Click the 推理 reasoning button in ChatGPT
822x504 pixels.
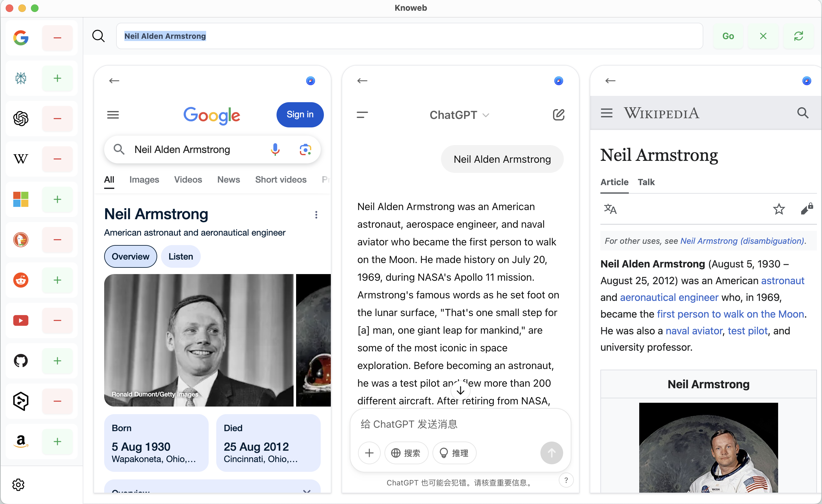click(454, 453)
